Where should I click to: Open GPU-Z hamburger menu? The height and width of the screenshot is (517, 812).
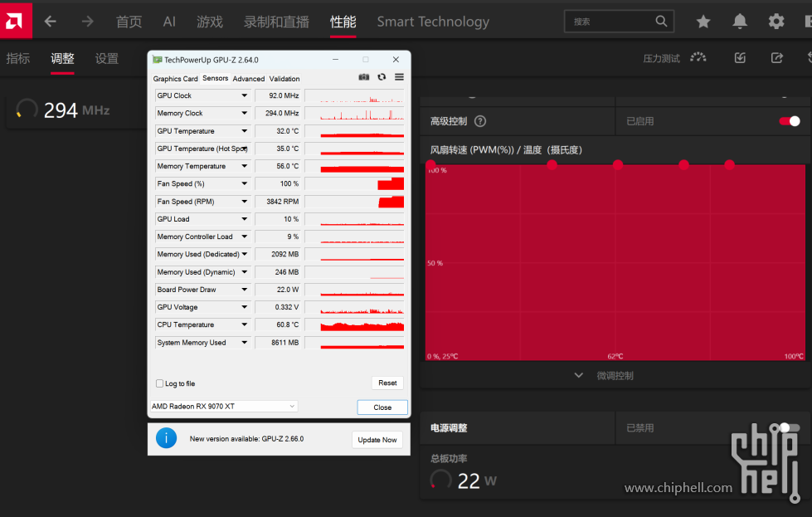[399, 77]
